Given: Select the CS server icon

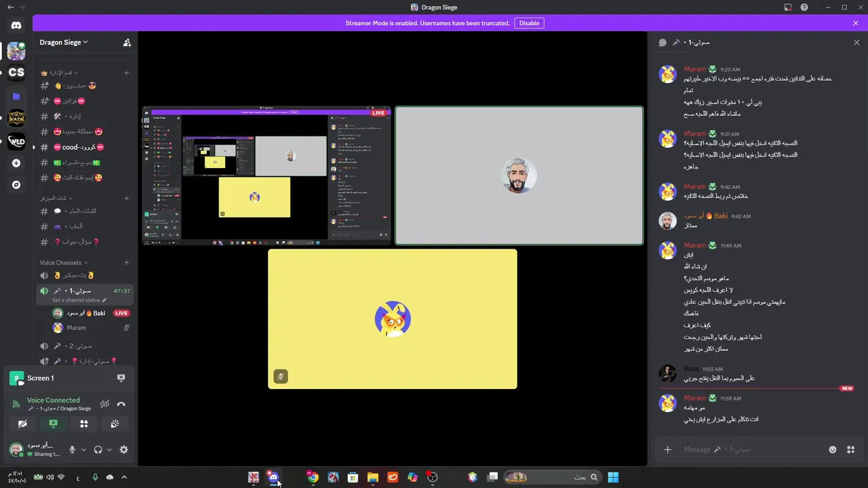Looking at the screenshot, I should pos(16,73).
